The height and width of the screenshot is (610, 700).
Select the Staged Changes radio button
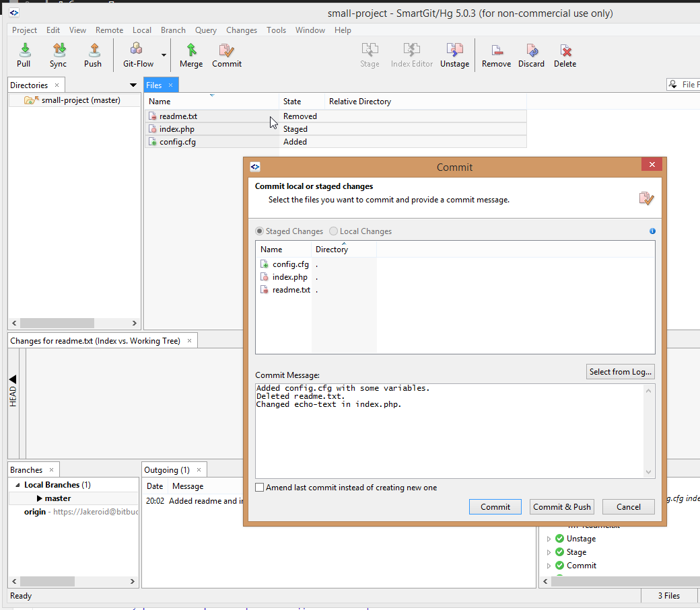point(259,231)
